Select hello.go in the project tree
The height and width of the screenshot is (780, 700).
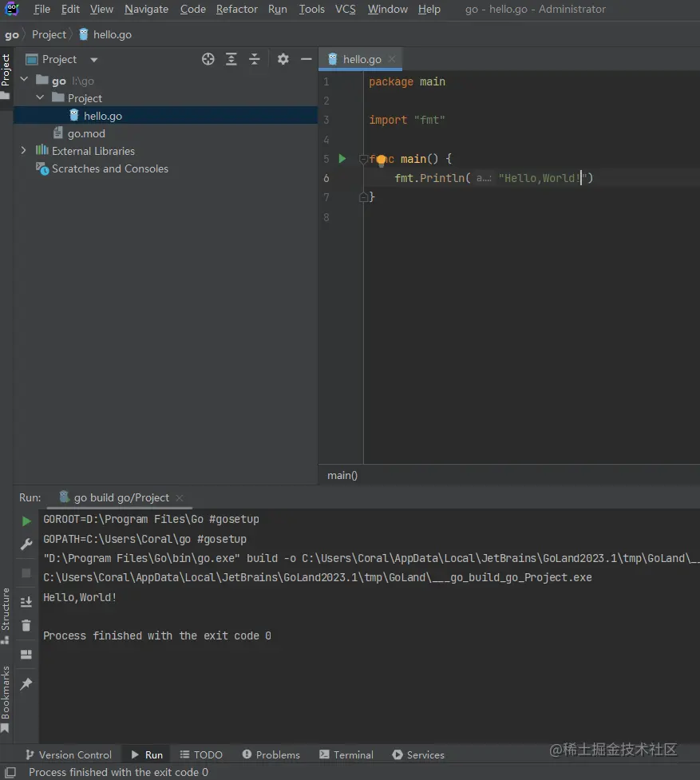[x=165, y=116]
